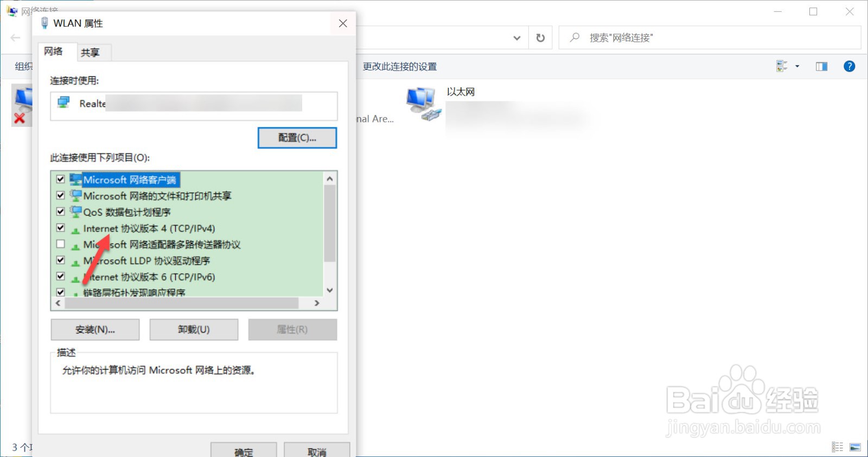Click the 属性(R) button
The width and height of the screenshot is (868, 457).
(x=292, y=330)
